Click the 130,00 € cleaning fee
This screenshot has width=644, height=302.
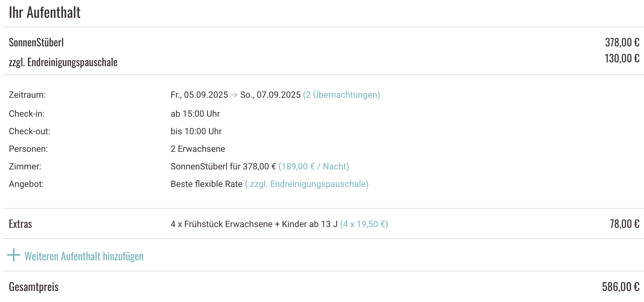[x=622, y=58]
